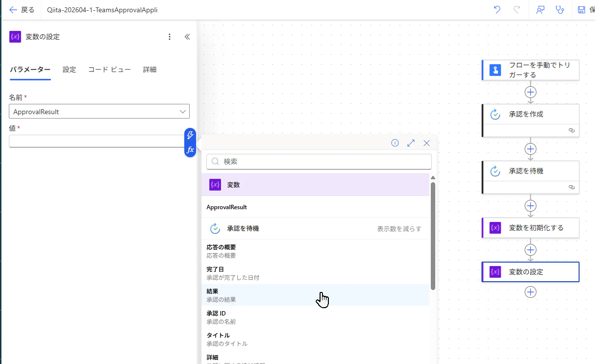Add step below 変数を初期化する card
Image resolution: width=595 pixels, height=364 pixels.
pos(530,250)
